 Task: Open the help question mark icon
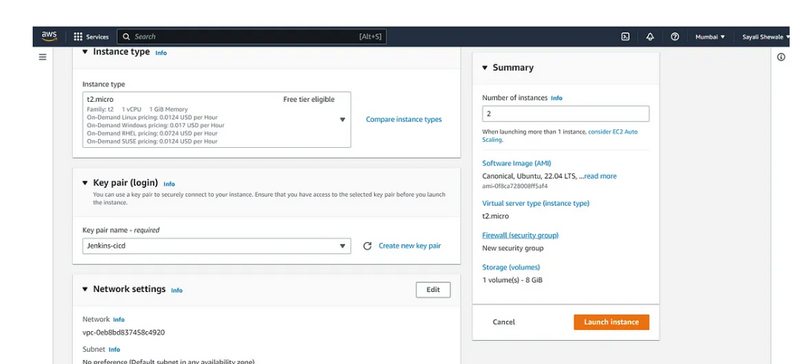coord(675,37)
